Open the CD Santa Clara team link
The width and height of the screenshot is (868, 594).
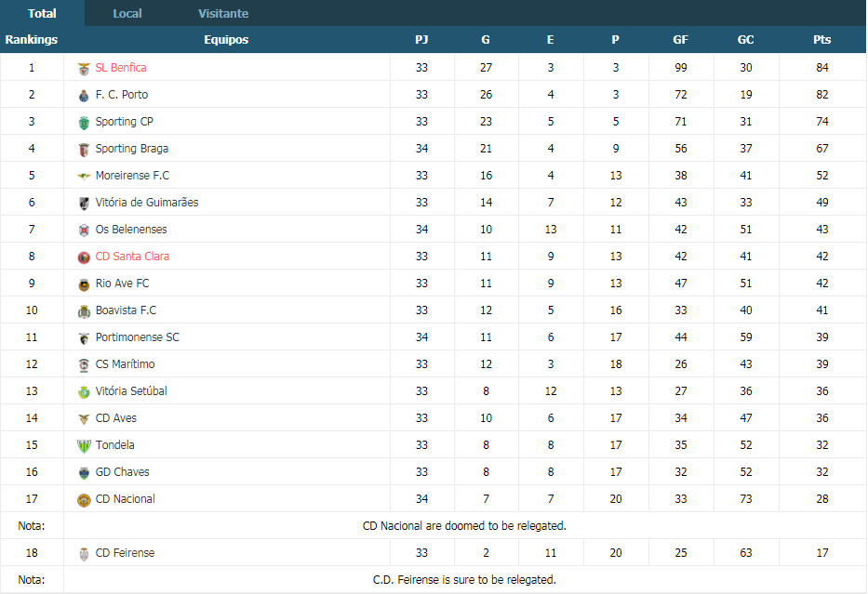point(132,256)
